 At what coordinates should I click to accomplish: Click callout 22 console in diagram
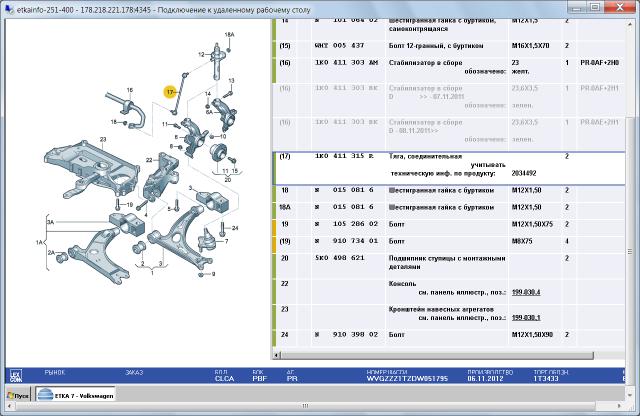click(149, 160)
